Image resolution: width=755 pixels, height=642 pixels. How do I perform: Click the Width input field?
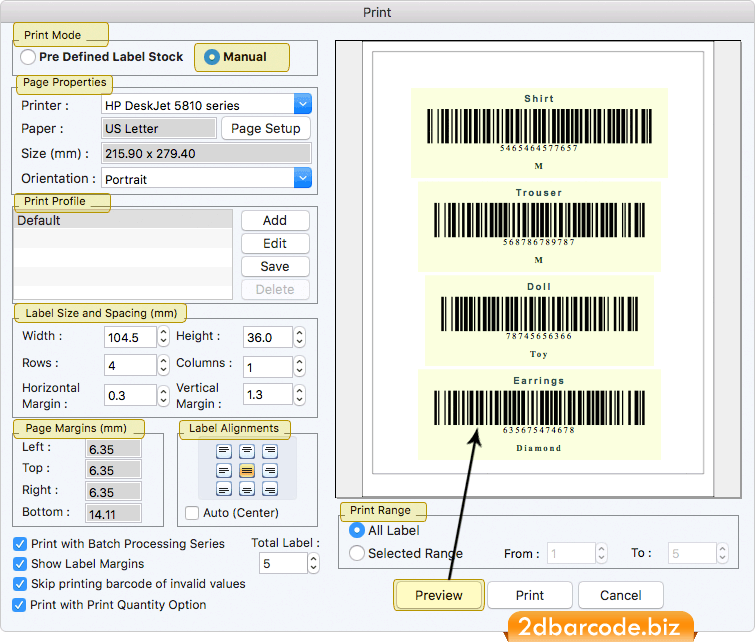pos(130,337)
